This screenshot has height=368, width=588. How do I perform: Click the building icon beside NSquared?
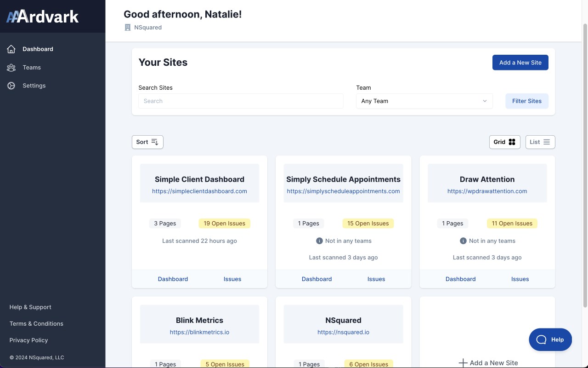128,28
